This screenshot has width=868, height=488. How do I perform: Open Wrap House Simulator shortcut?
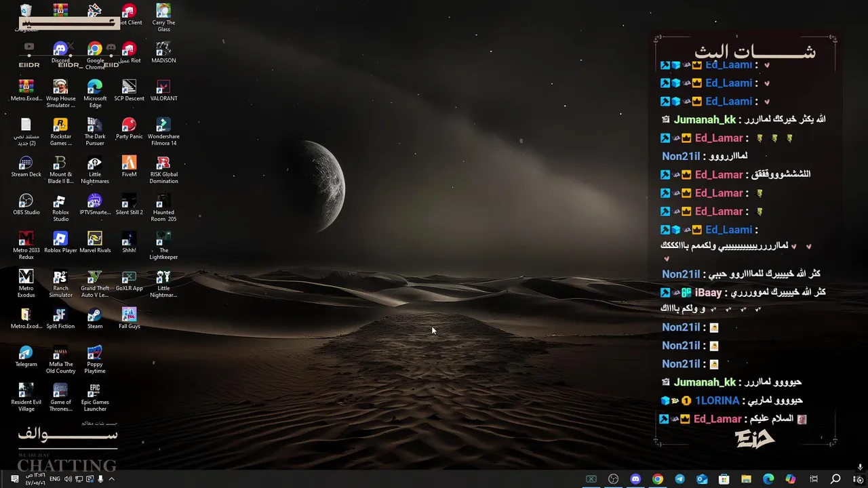click(60, 94)
